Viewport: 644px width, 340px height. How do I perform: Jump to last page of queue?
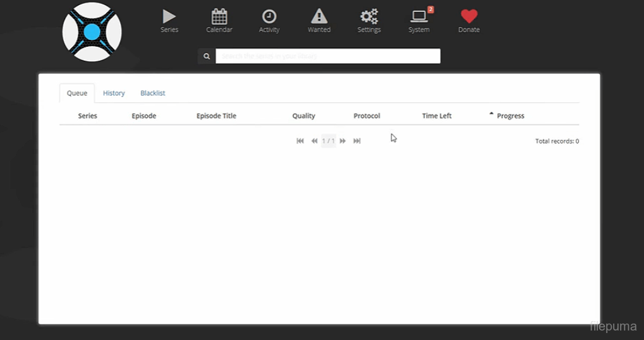coord(357,141)
